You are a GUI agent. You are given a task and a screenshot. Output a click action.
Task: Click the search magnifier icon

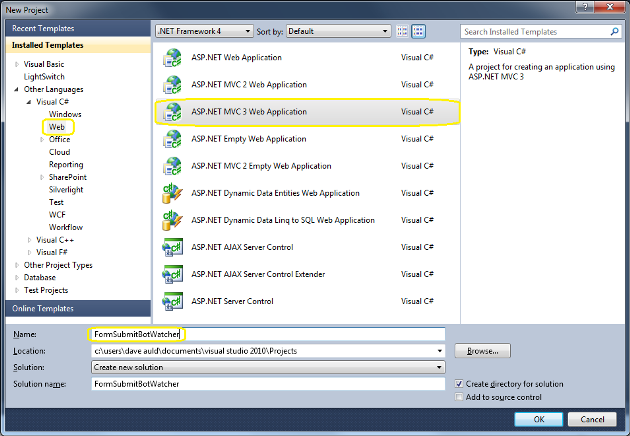coord(614,31)
